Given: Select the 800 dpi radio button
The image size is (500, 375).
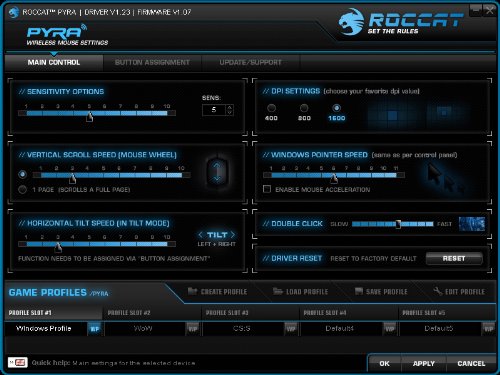Looking at the screenshot, I should (x=304, y=108).
